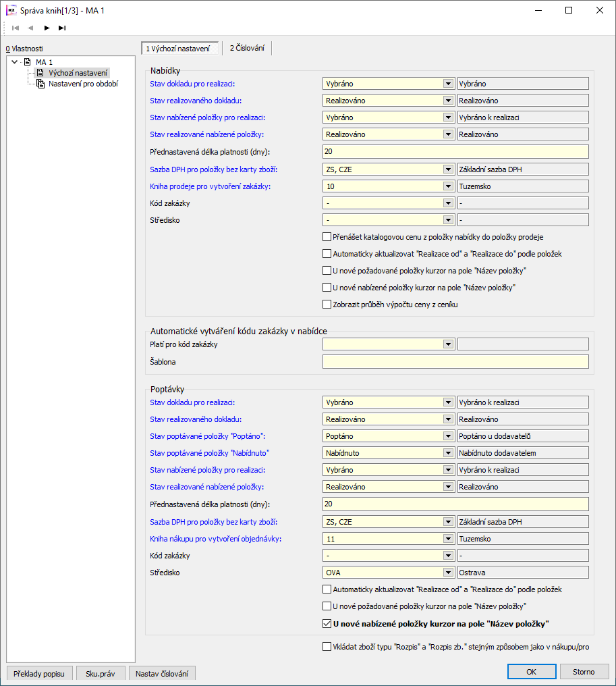Go to the first book record

[16, 28]
